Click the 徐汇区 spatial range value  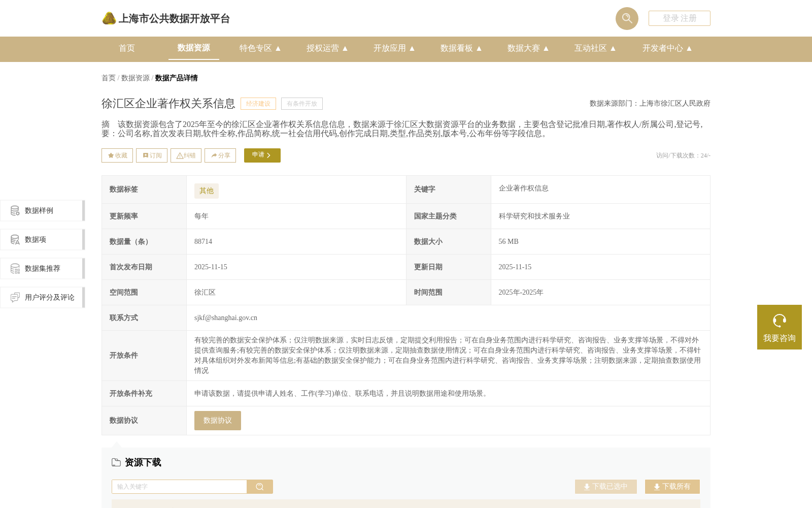(205, 293)
